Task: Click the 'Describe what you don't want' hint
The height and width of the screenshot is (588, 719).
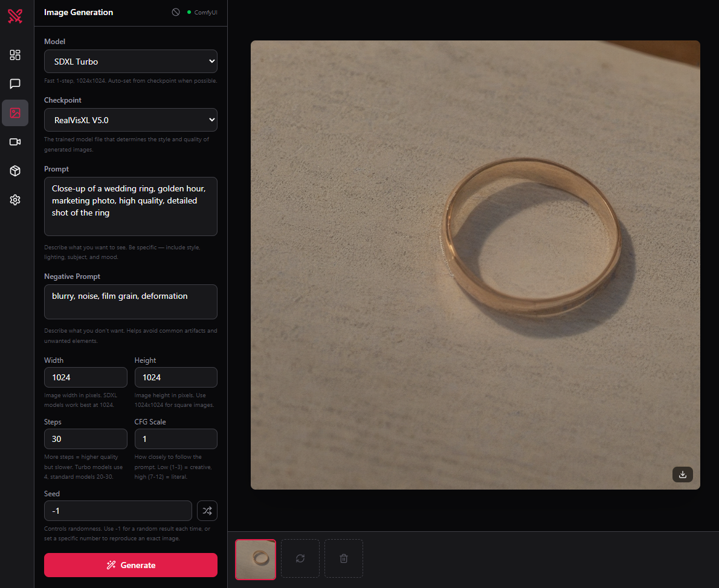Action: (131, 336)
